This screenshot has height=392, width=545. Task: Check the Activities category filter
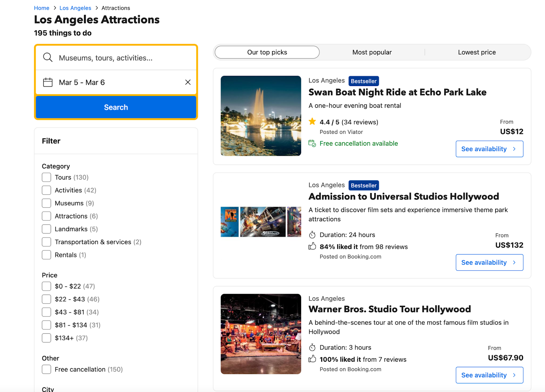(x=46, y=190)
